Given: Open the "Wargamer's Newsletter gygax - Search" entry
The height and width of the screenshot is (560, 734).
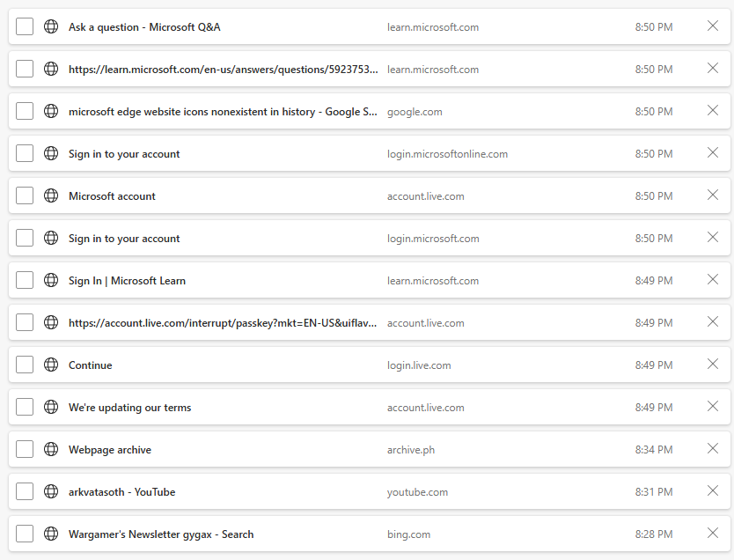Looking at the screenshot, I should pos(161,534).
